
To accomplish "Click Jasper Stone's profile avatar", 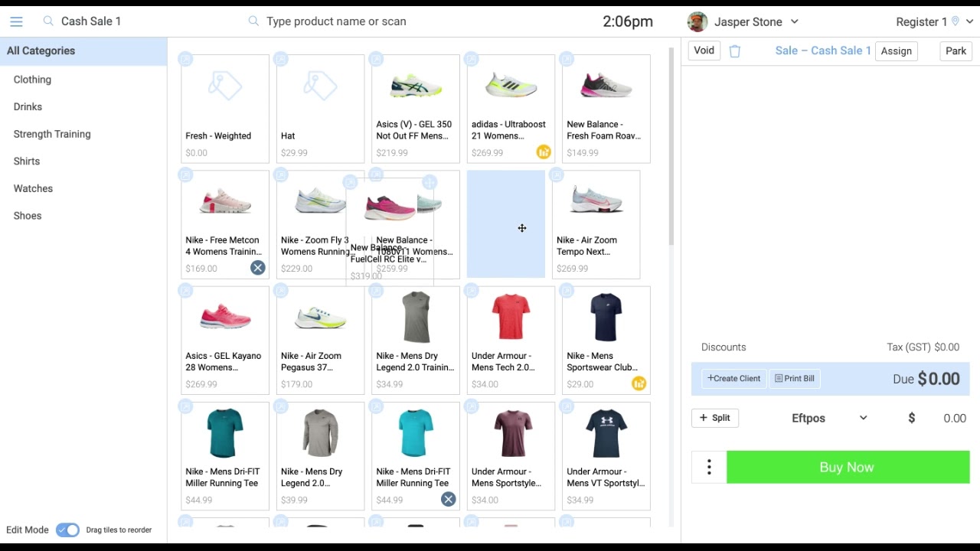I will pos(697,21).
